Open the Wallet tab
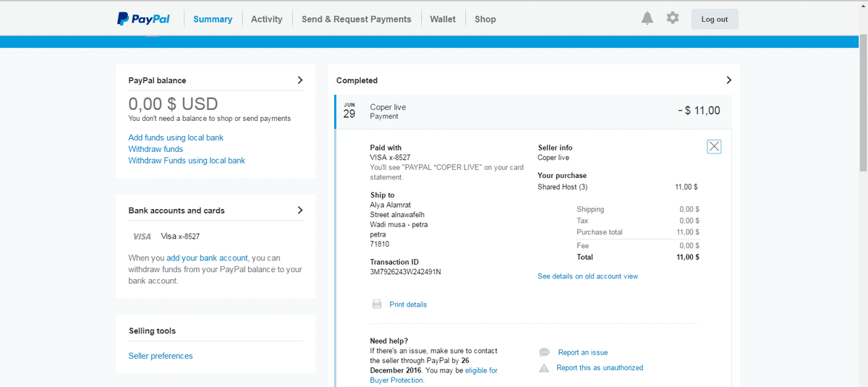Image resolution: width=868 pixels, height=387 pixels. 443,20
